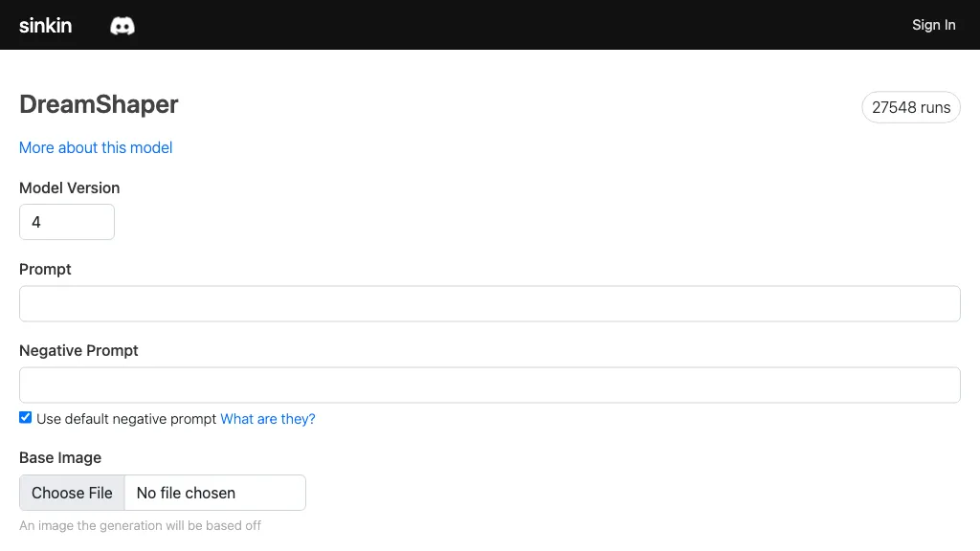
Task: Click the sinkin logo in header
Action: point(46,25)
